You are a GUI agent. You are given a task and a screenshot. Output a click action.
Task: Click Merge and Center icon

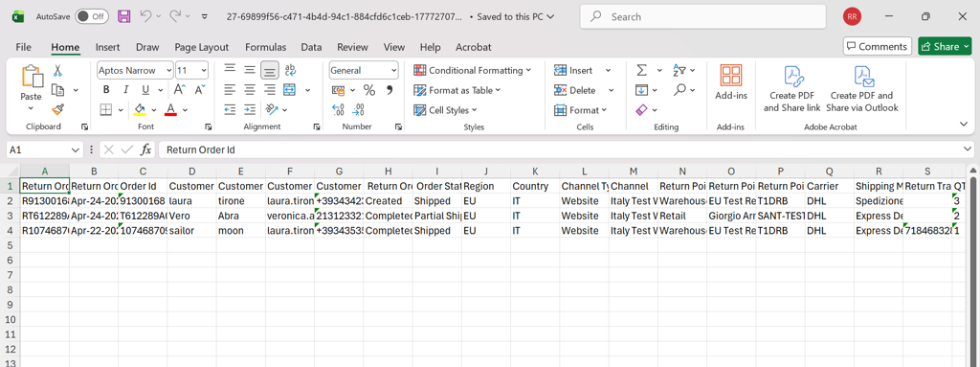point(289,90)
